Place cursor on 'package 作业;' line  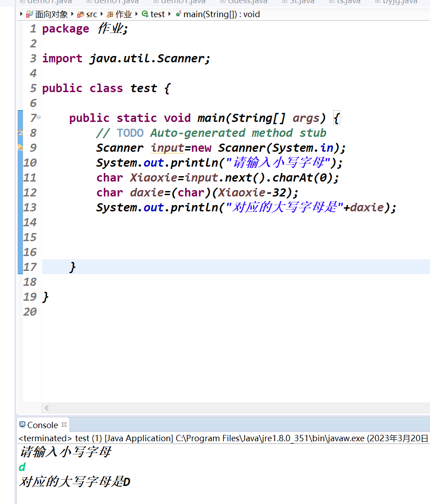pyautogui.click(x=85, y=28)
